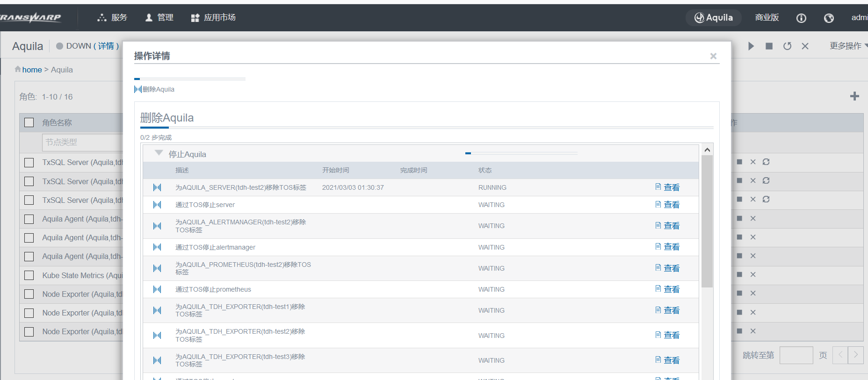Click the home breadcrumb link
The width and height of the screenshot is (868, 380).
pyautogui.click(x=32, y=70)
